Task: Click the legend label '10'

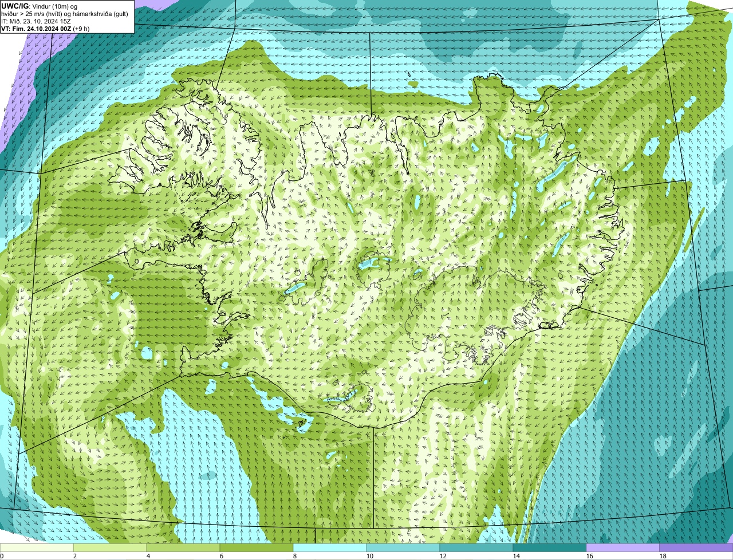Action: (x=370, y=556)
